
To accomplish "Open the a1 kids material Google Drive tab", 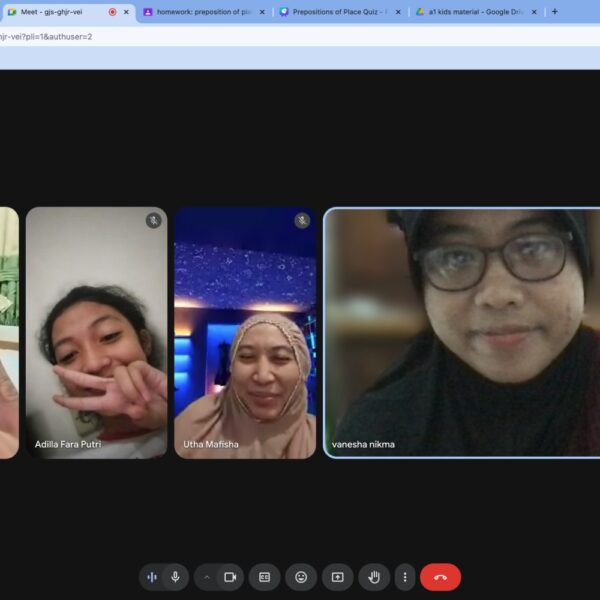I will pyautogui.click(x=470, y=12).
